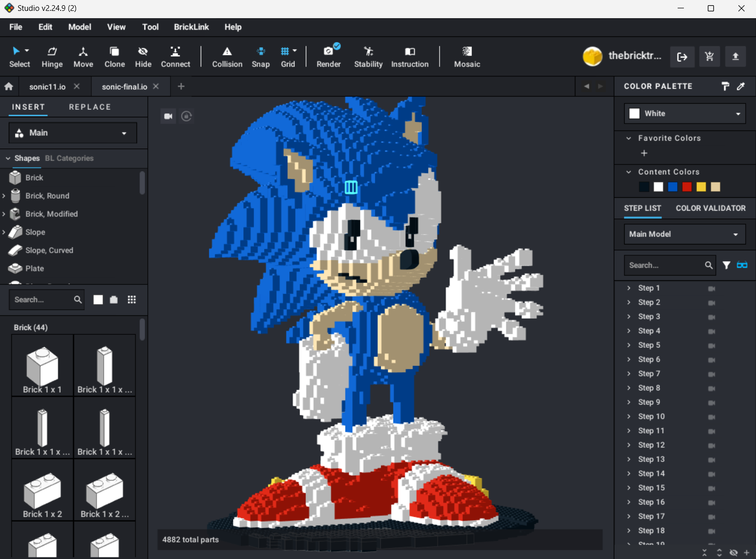Viewport: 756px width, 559px height.
Task: Open the White color dropdown
Action: (x=685, y=114)
